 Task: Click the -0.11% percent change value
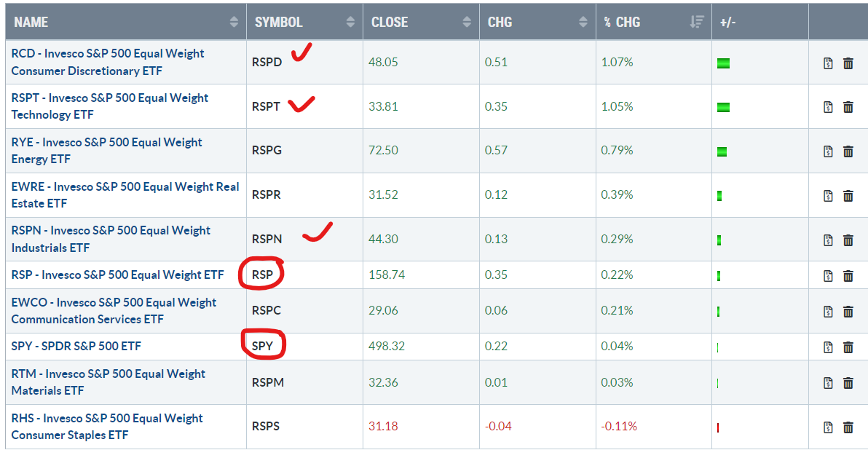tap(619, 426)
